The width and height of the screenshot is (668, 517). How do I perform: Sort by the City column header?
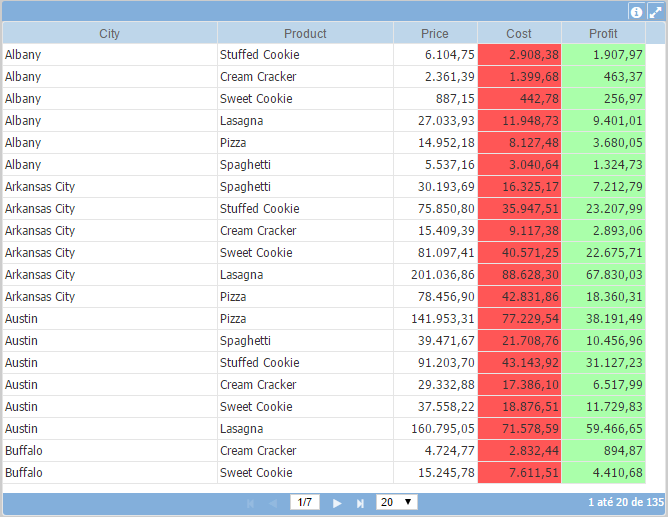(110, 34)
